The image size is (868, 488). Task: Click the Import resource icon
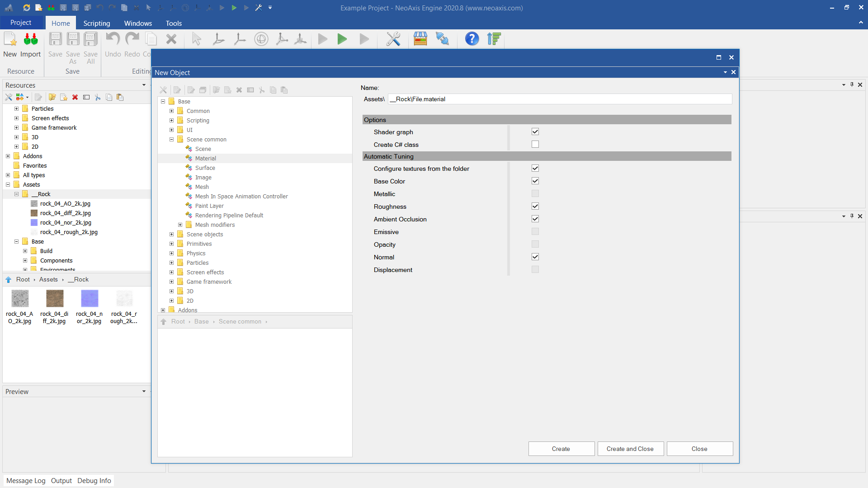click(x=31, y=40)
